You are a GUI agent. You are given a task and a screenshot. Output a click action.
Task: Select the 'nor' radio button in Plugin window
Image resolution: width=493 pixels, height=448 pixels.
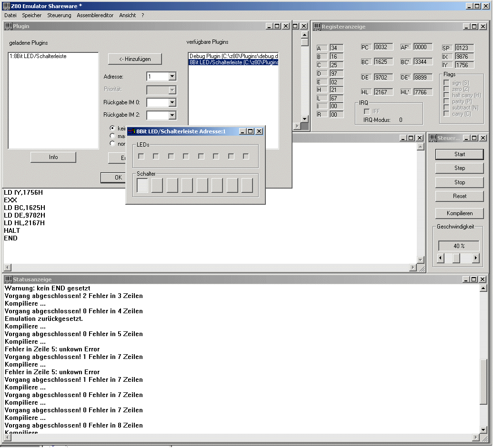(112, 143)
